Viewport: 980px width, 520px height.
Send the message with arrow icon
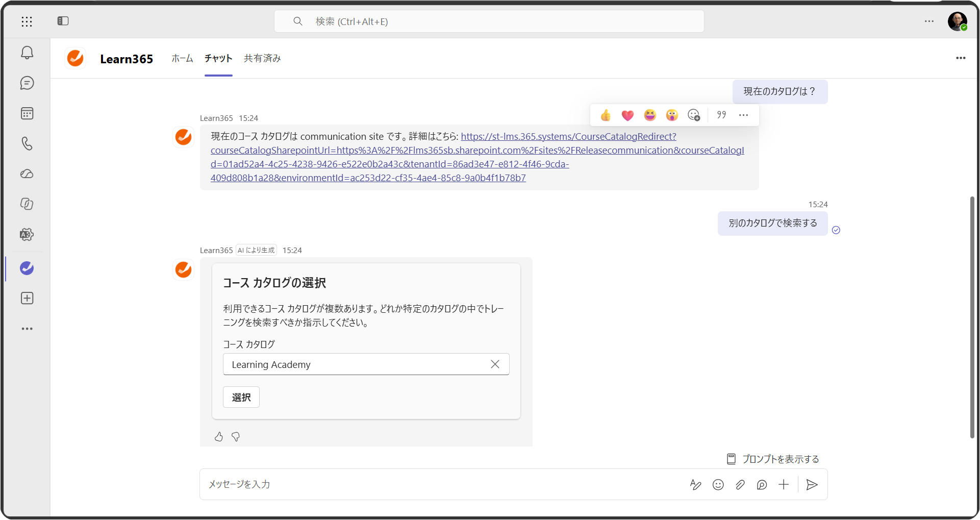[812, 485]
